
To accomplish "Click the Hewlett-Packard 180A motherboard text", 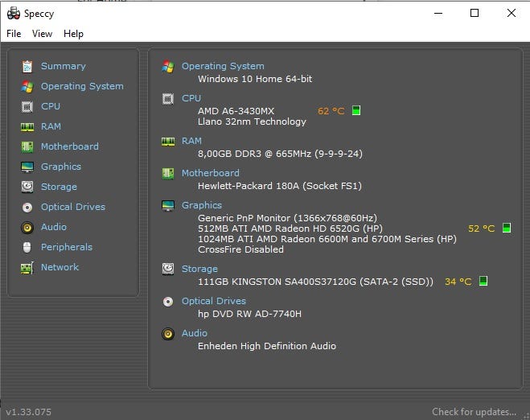I will (280, 186).
